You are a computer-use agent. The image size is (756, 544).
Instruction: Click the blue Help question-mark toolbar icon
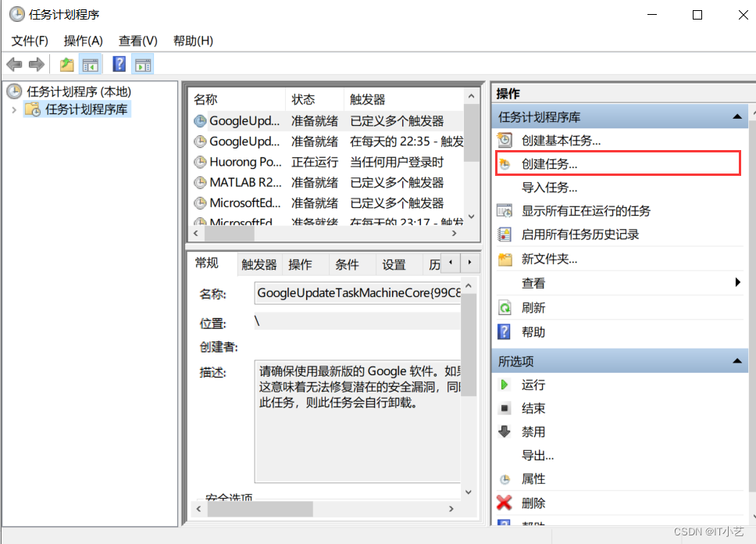point(119,63)
